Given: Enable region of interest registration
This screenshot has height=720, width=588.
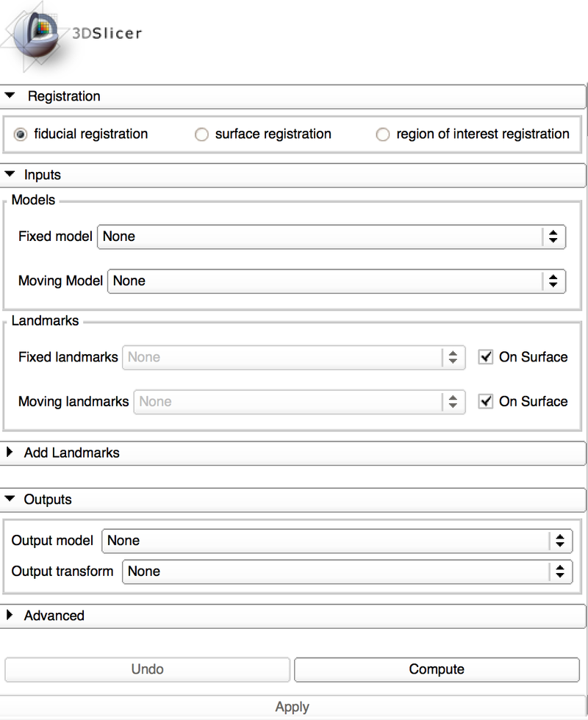Looking at the screenshot, I should pyautogui.click(x=383, y=134).
